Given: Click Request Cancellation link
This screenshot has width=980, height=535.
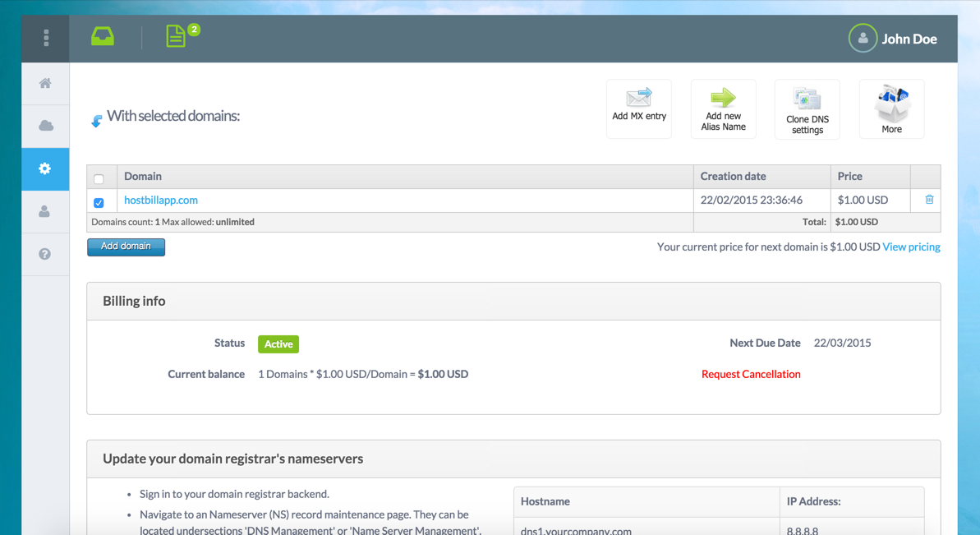Looking at the screenshot, I should click(751, 375).
